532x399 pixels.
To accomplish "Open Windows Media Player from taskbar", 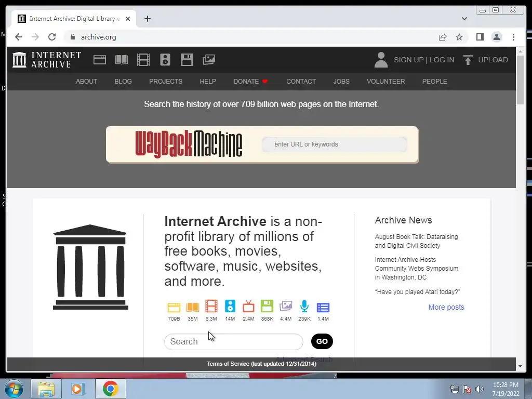I will pos(77,389).
